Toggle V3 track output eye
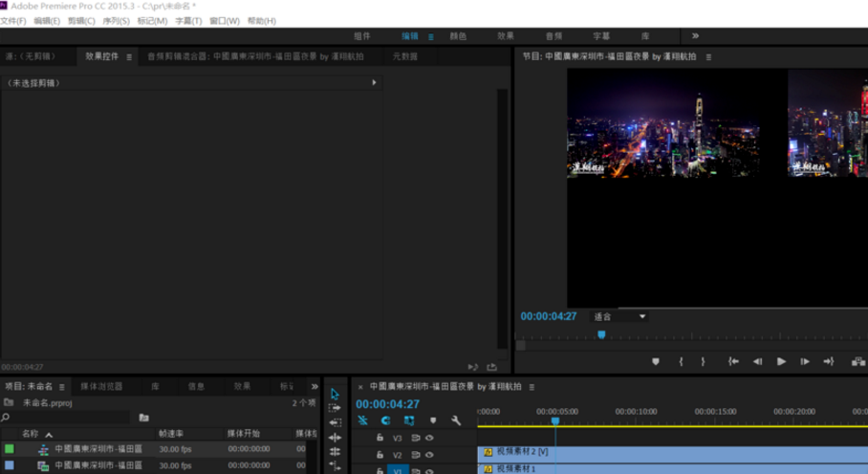Screen dimensions: 868x474 (429, 439)
